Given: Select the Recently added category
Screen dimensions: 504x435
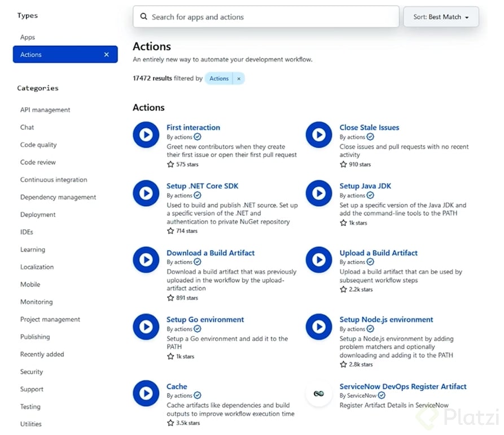Looking at the screenshot, I should [42, 354].
